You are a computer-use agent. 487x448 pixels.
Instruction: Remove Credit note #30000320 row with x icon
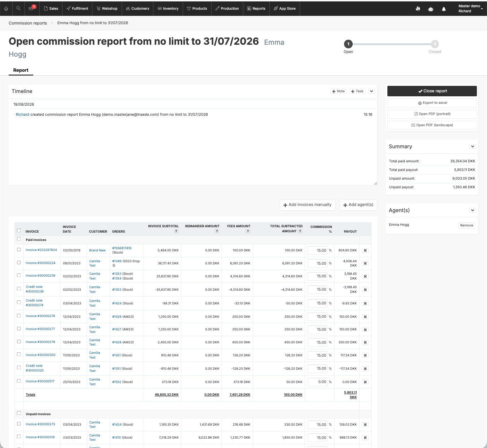pyautogui.click(x=365, y=369)
